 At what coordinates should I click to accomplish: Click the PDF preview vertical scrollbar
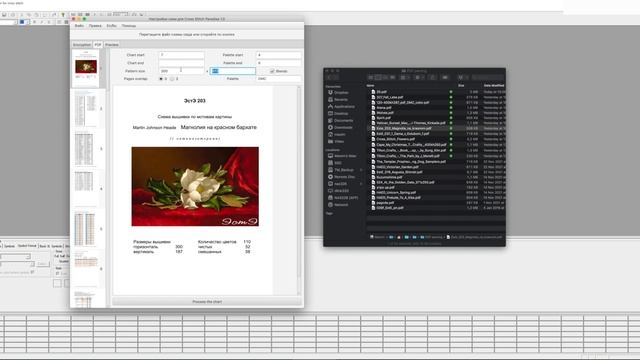click(299, 190)
